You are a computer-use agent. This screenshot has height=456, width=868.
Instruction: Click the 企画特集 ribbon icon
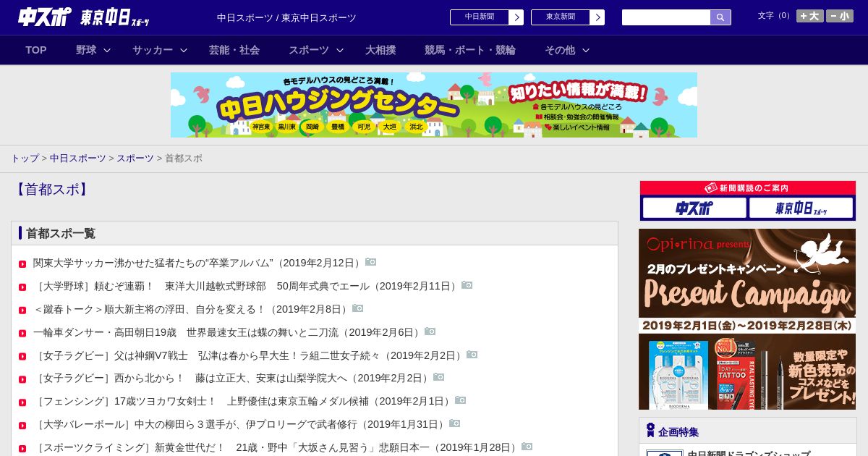click(650, 431)
